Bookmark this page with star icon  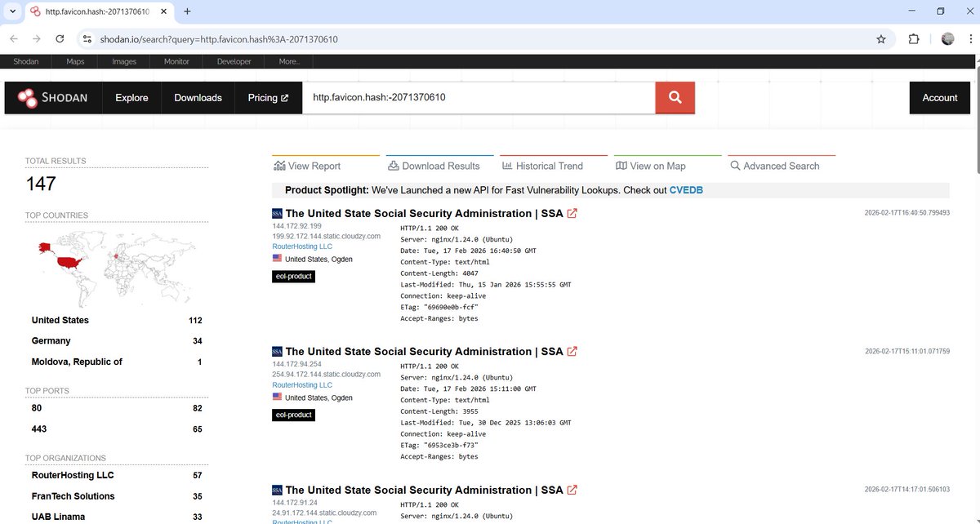click(x=881, y=38)
